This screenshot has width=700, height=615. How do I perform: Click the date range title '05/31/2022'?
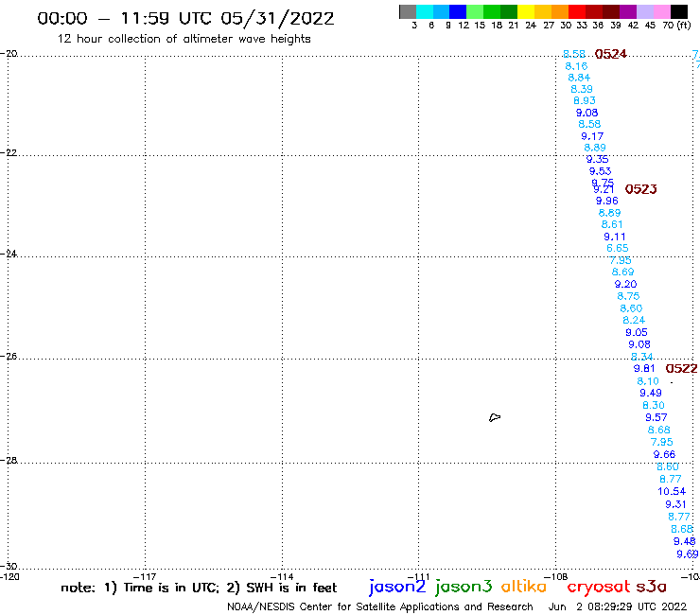pos(277,19)
